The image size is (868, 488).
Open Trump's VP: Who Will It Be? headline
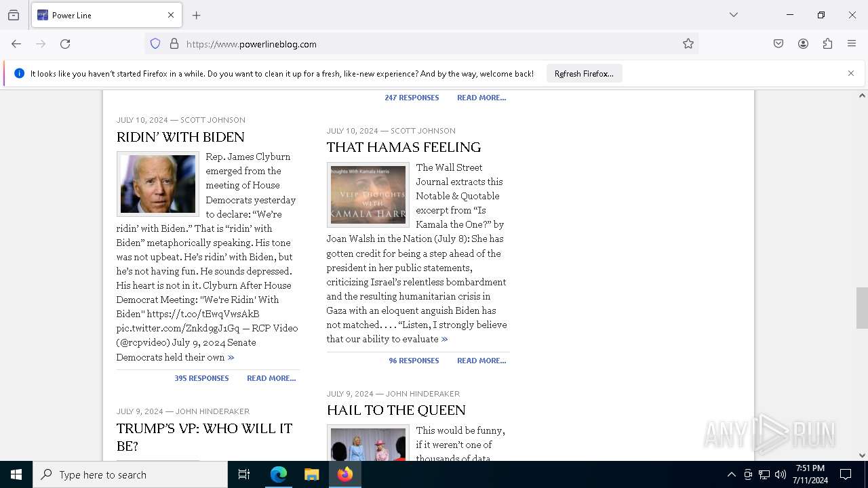pos(204,437)
